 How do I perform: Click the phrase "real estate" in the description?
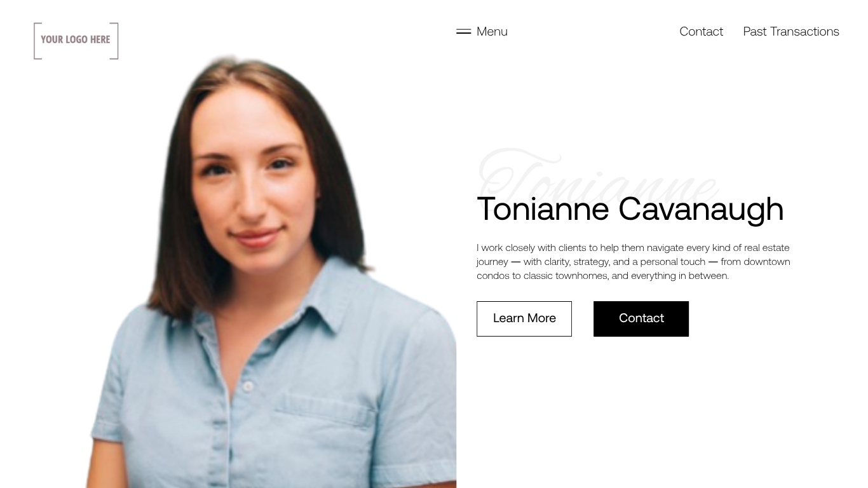point(767,248)
